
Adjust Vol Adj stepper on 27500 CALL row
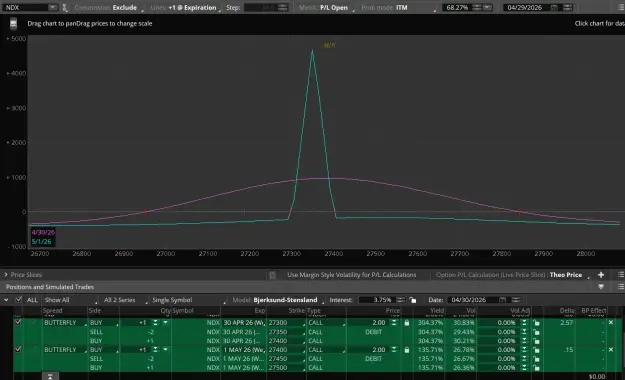525,368
